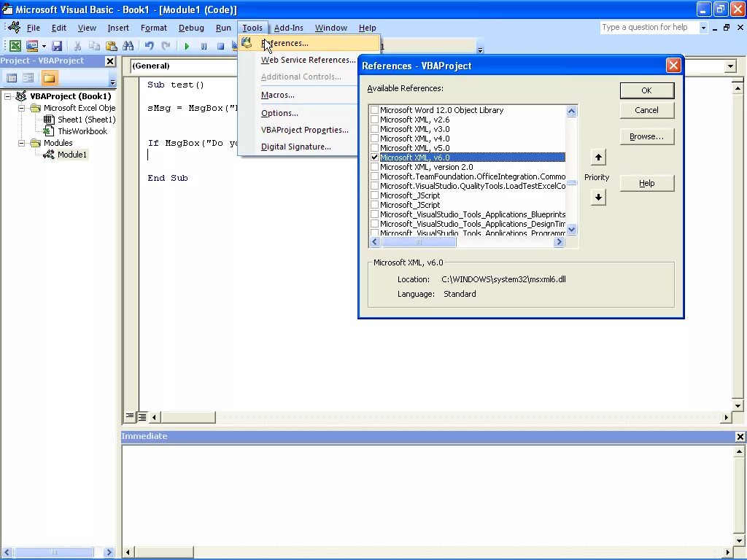Click the Toggle Folders icon in Project panel
The width and height of the screenshot is (747, 560).
point(49,77)
